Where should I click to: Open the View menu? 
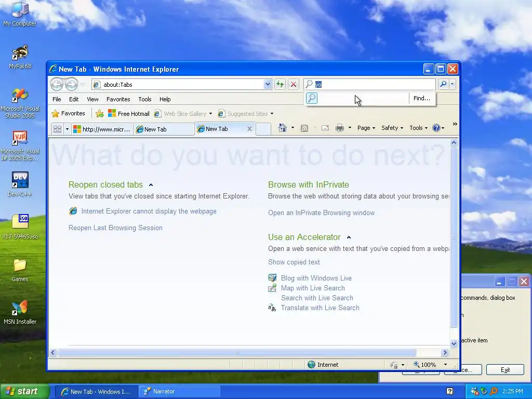tap(92, 99)
